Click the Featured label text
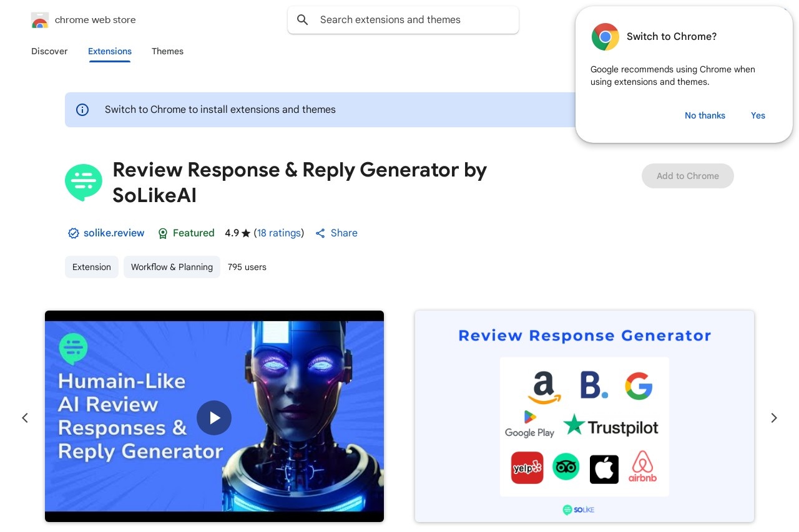The image size is (799, 532). tap(194, 233)
